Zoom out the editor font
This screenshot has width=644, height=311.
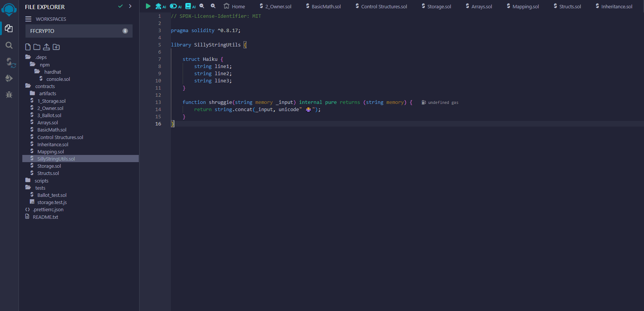click(x=202, y=6)
